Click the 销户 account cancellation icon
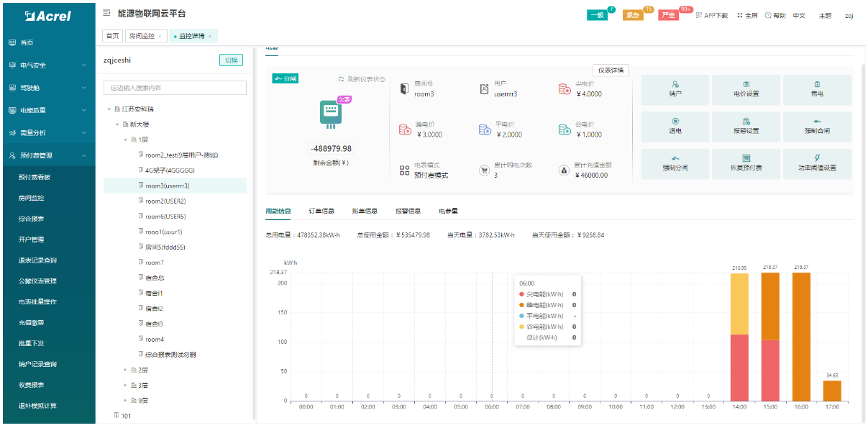The image size is (868, 428). 675,84
